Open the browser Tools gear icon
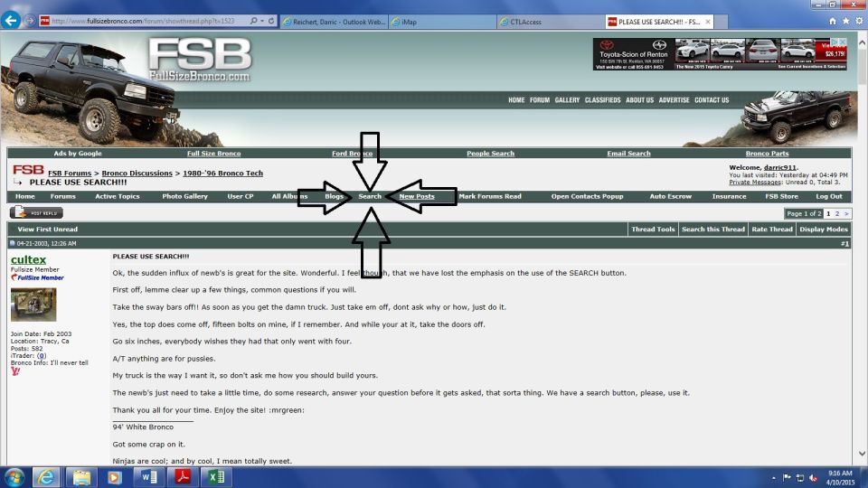This screenshot has height=488, width=868. [x=859, y=21]
